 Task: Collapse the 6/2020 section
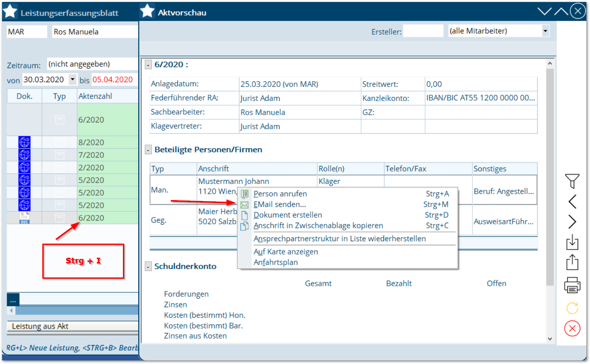point(148,65)
